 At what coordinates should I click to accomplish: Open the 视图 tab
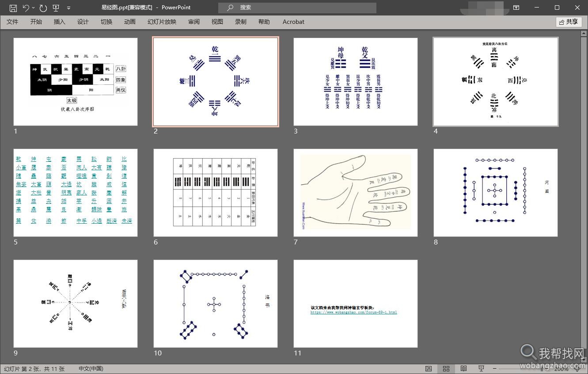pos(217,22)
